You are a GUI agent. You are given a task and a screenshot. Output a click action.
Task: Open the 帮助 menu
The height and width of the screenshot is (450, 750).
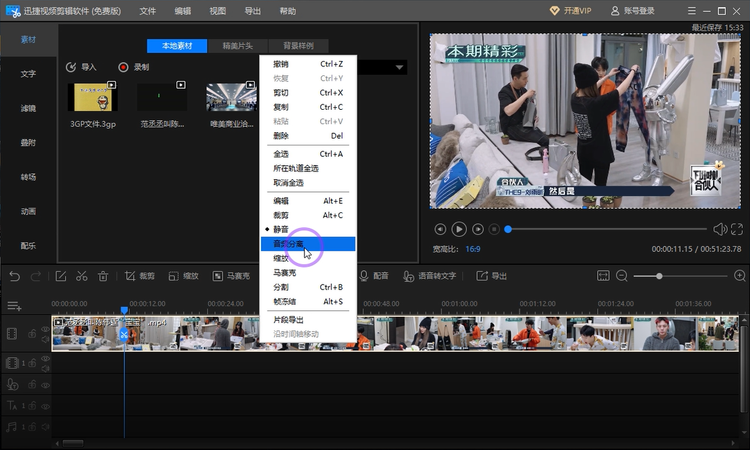pyautogui.click(x=287, y=11)
